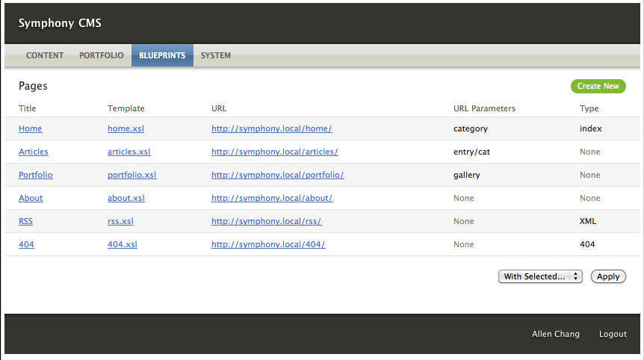The height and width of the screenshot is (360, 644).
Task: Open the Portfolio navigation tab
Action: (101, 55)
